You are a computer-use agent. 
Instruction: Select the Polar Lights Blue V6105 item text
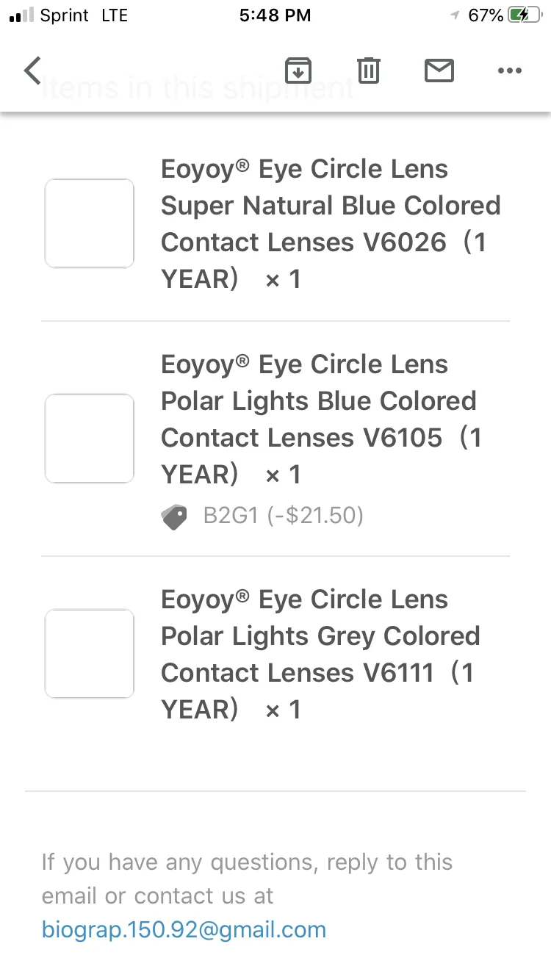click(322, 419)
